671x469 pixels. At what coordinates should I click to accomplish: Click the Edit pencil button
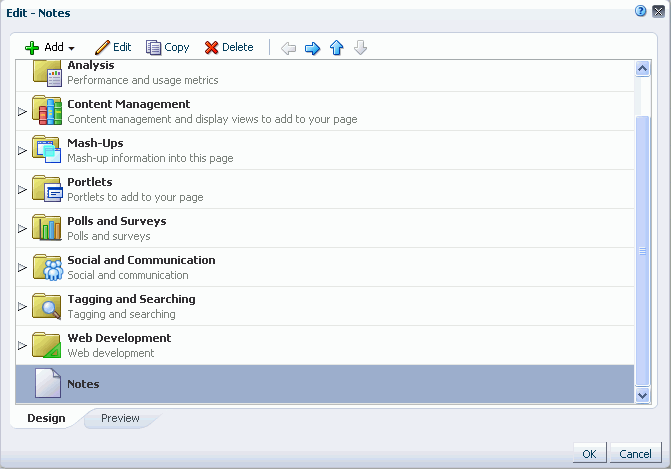coord(113,47)
